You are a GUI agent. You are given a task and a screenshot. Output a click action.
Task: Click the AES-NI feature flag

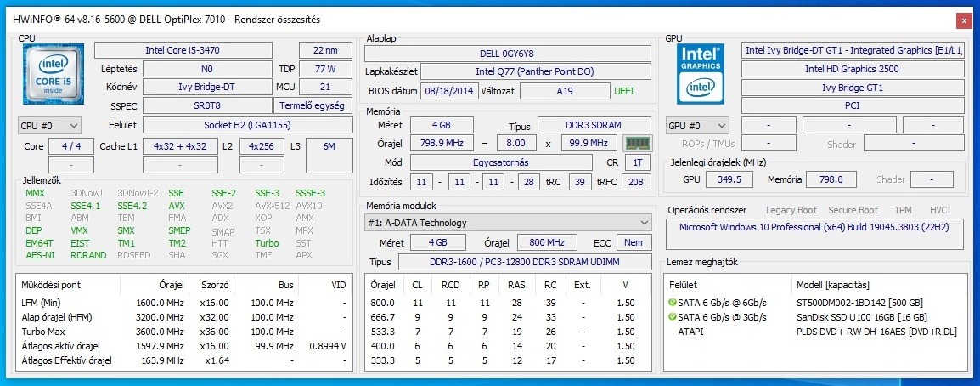point(39,255)
